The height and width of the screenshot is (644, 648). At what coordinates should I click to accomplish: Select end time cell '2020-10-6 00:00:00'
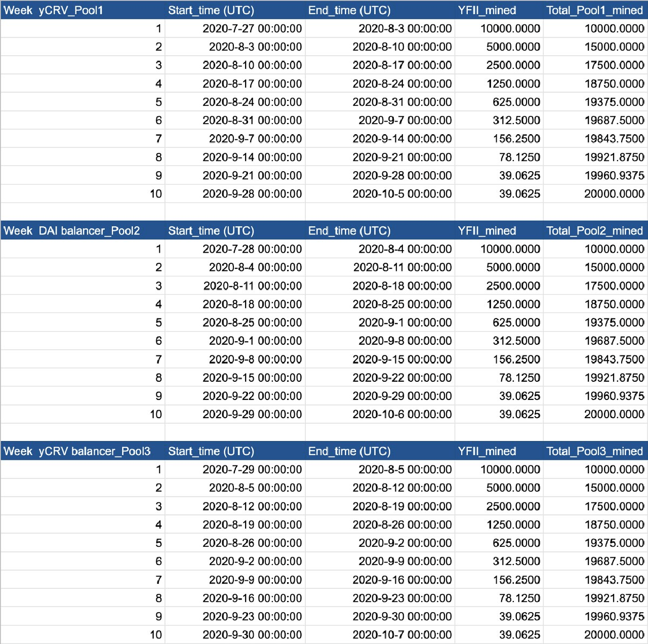click(x=380, y=414)
